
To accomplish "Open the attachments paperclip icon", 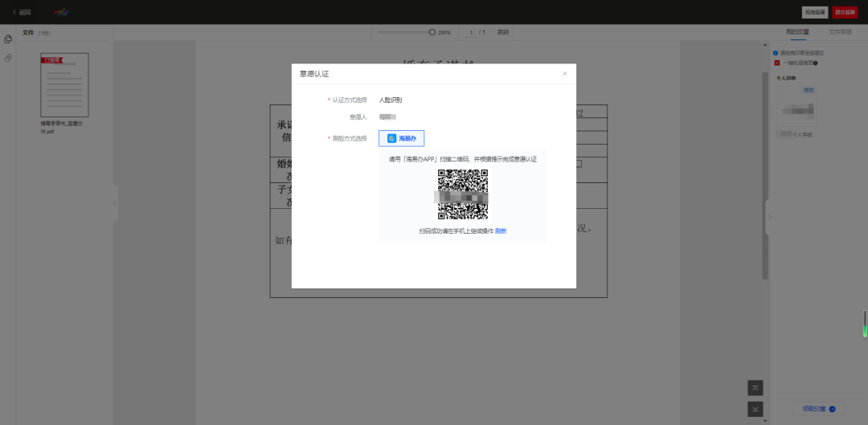I will pyautogui.click(x=8, y=58).
